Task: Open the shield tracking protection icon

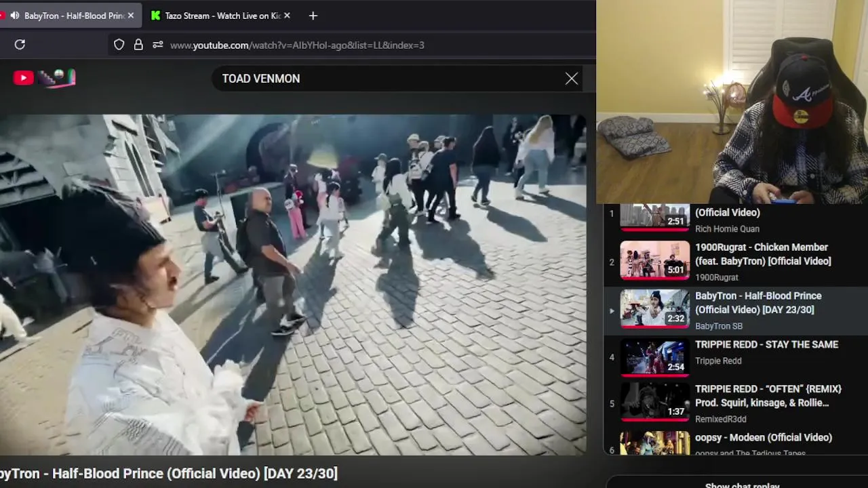Action: (x=119, y=45)
